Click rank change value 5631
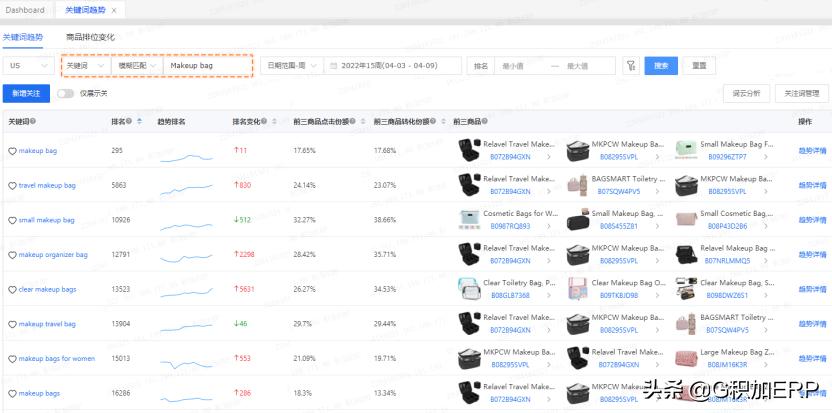 point(244,290)
